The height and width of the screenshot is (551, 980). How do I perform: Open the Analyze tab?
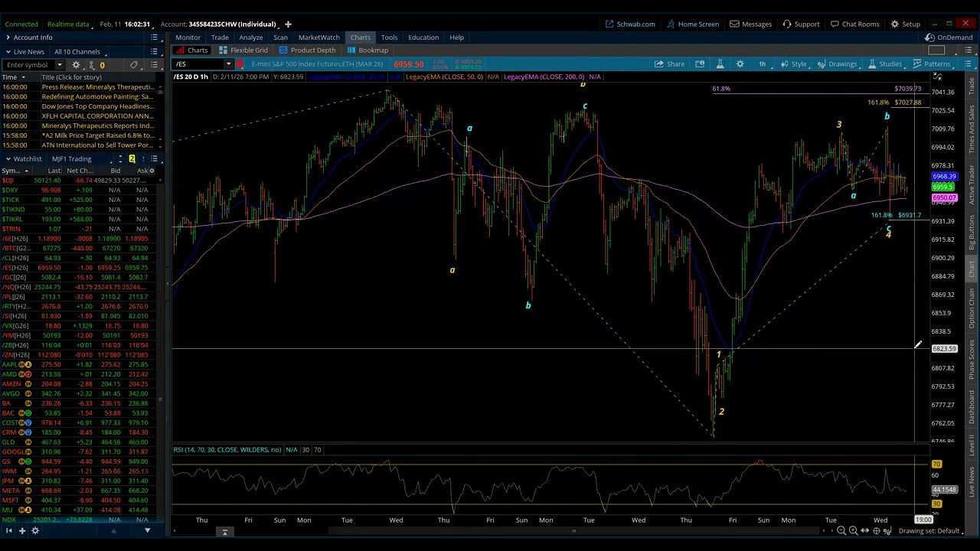tap(250, 37)
